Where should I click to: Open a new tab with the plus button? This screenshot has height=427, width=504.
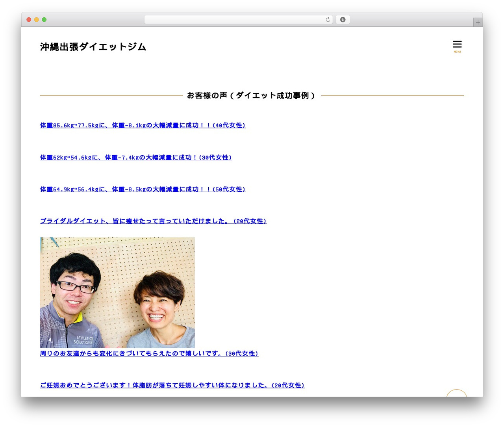(x=478, y=22)
